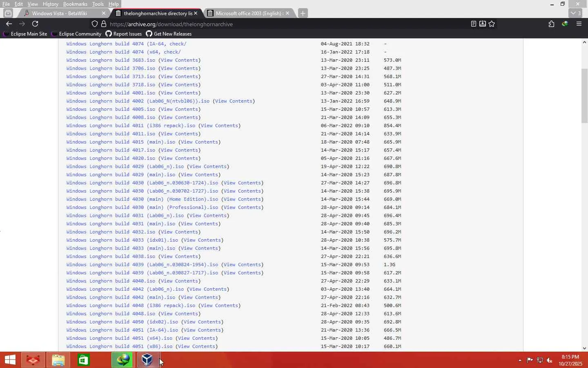
Task: Click the 1.3G file size text
Action: click(390, 265)
